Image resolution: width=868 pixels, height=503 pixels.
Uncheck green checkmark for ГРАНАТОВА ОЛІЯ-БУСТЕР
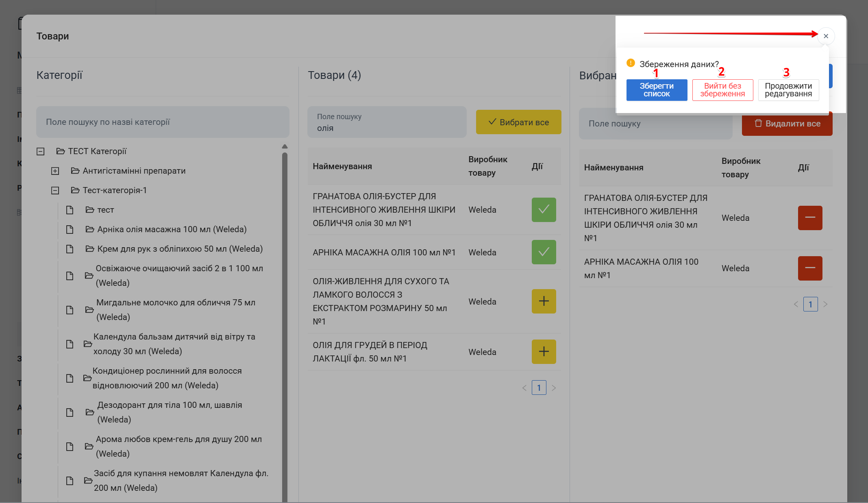click(x=544, y=210)
